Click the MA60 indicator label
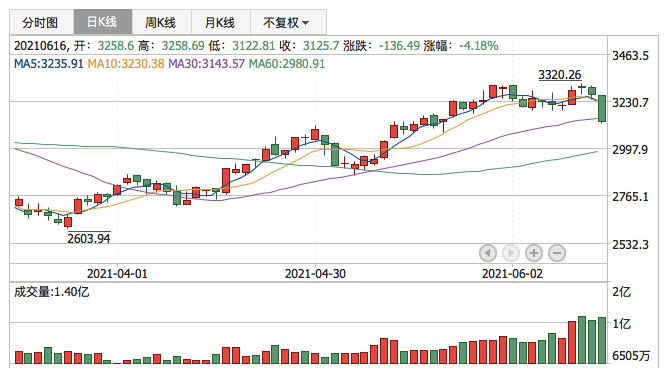The height and width of the screenshot is (375, 664). pos(287,64)
